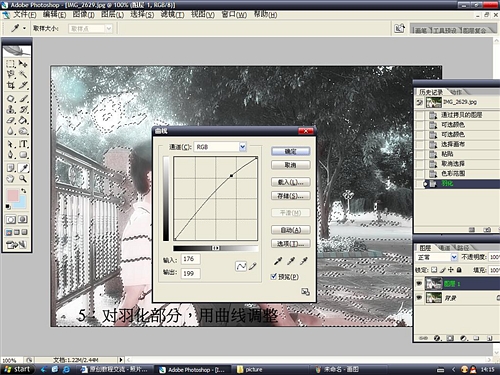Choose pencil draw mode in Curves dialog

pyautogui.click(x=253, y=266)
